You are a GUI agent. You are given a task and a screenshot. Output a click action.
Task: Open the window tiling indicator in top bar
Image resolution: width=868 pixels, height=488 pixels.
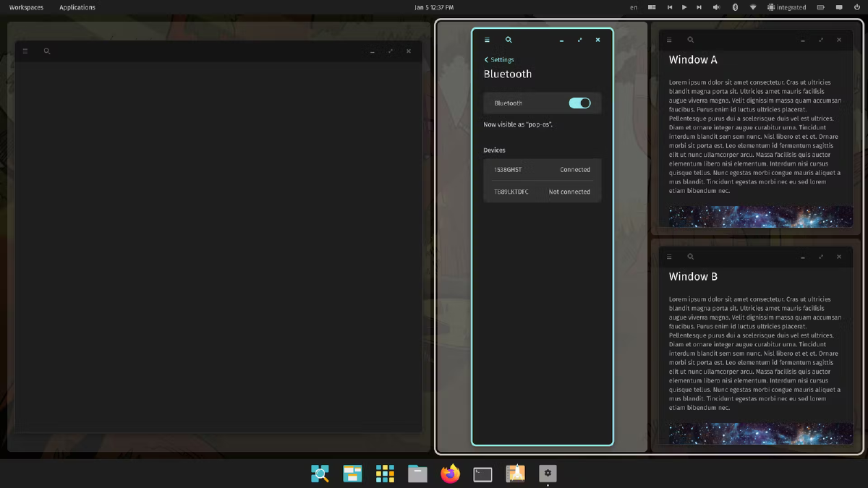pyautogui.click(x=652, y=7)
